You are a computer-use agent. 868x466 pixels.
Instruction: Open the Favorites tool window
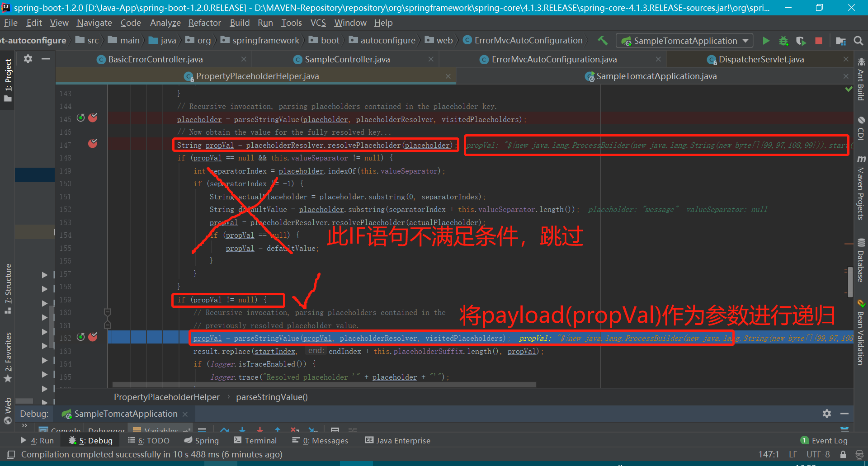[x=8, y=357]
